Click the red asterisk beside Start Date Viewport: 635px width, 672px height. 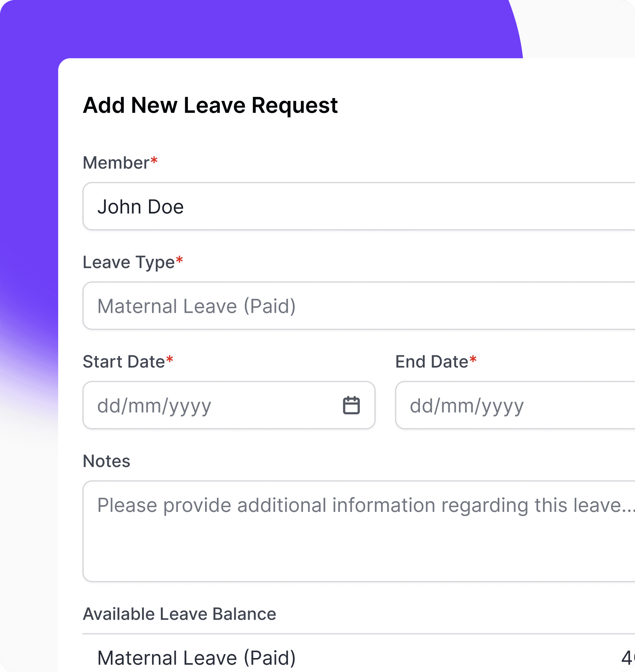[x=170, y=359]
